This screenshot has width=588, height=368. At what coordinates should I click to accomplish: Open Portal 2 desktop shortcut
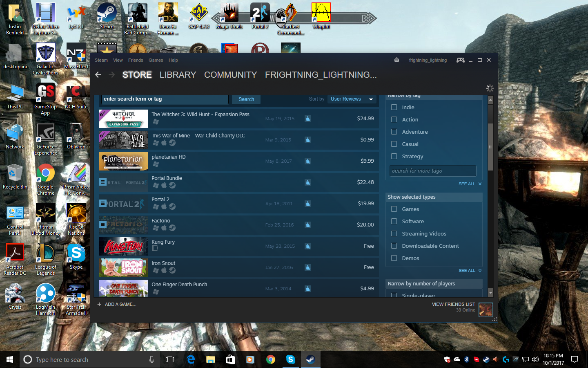click(x=260, y=16)
